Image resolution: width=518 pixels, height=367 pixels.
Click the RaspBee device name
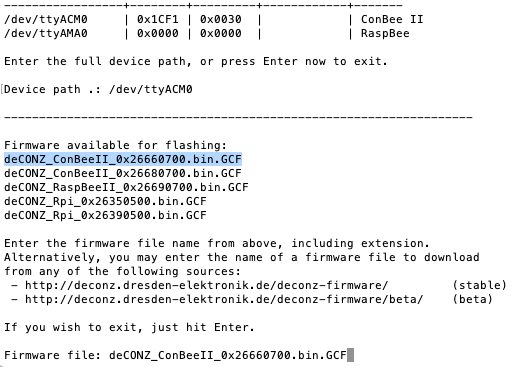(x=385, y=33)
